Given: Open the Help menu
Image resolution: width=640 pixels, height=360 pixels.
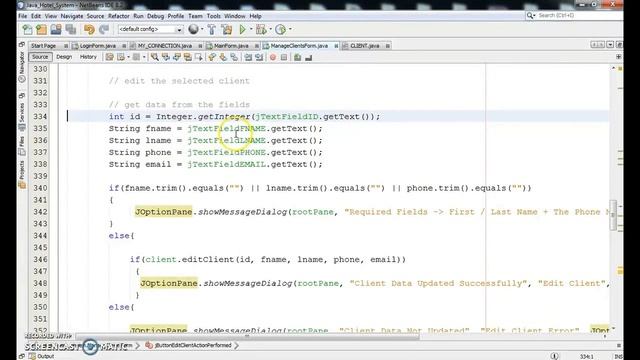Looking at the screenshot, I should (x=256, y=16).
